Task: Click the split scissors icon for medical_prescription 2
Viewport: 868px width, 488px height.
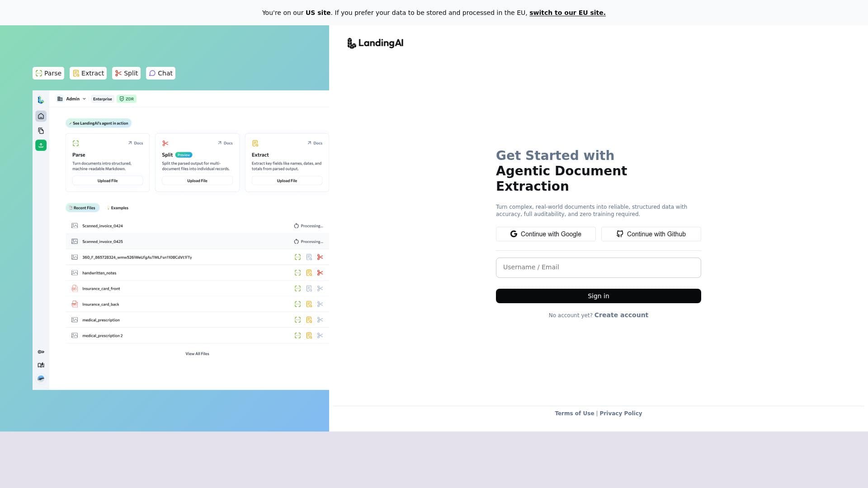Action: coord(320,336)
